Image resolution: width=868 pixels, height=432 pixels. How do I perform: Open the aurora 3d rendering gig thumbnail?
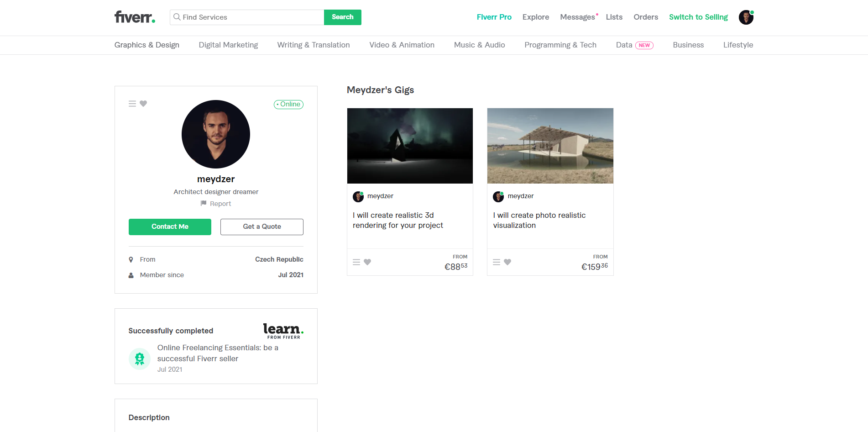pyautogui.click(x=410, y=146)
